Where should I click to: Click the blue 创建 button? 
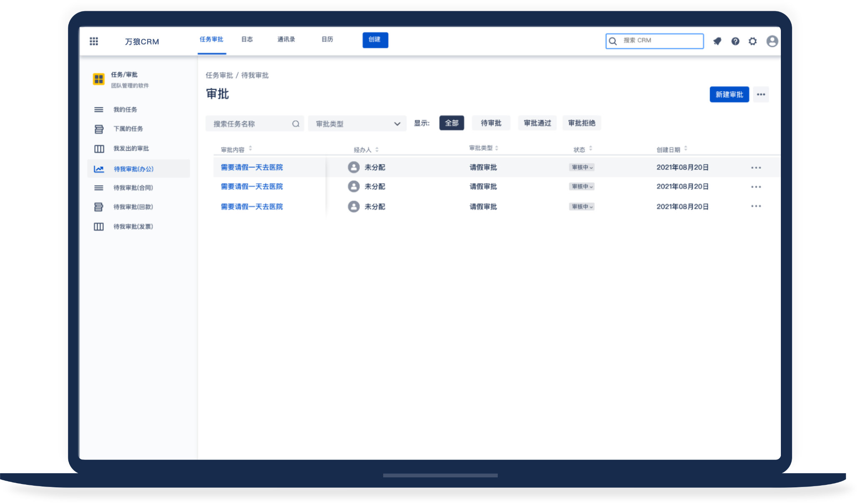coord(375,40)
